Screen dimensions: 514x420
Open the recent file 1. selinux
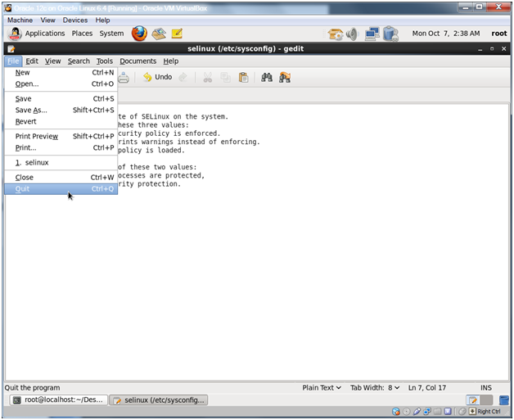click(32, 162)
